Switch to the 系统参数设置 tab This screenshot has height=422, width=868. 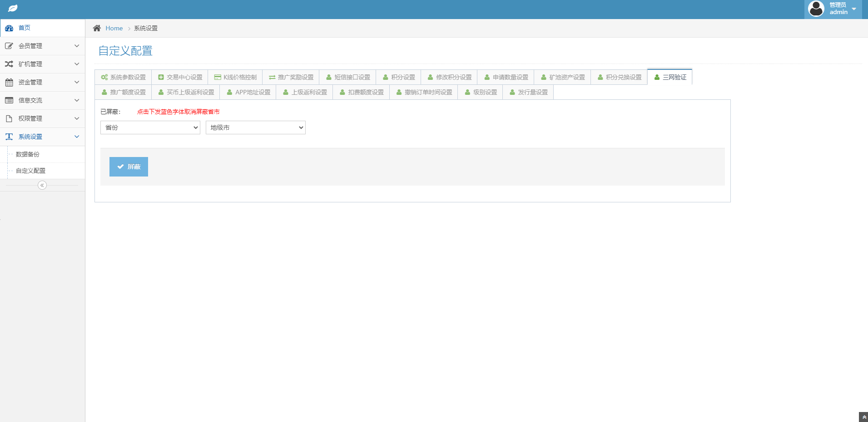point(124,77)
